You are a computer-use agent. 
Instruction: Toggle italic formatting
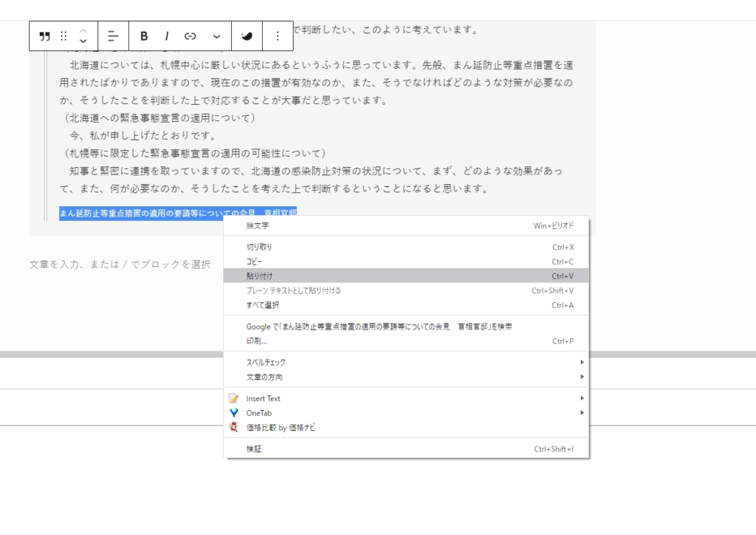(x=167, y=36)
